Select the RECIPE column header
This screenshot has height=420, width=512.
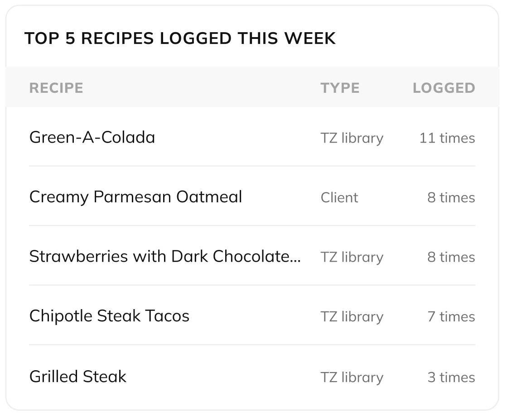(x=56, y=88)
